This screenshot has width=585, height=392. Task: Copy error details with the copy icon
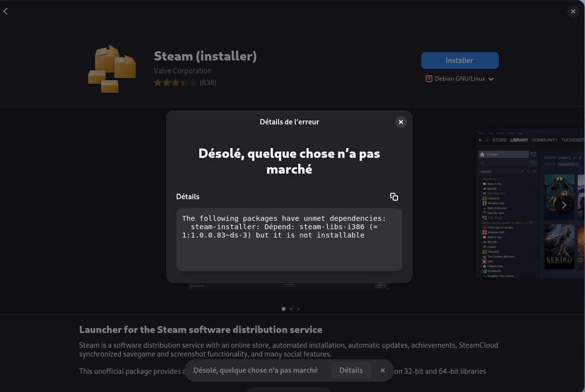coord(394,197)
